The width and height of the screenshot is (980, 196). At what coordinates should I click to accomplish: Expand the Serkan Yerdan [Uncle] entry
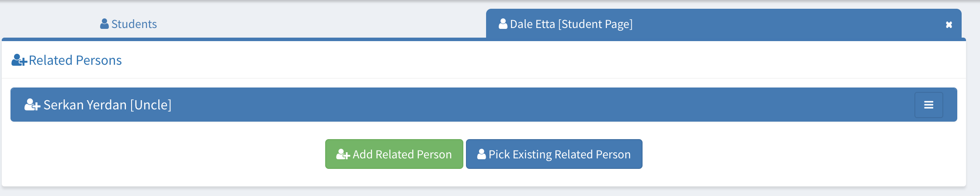click(x=484, y=105)
